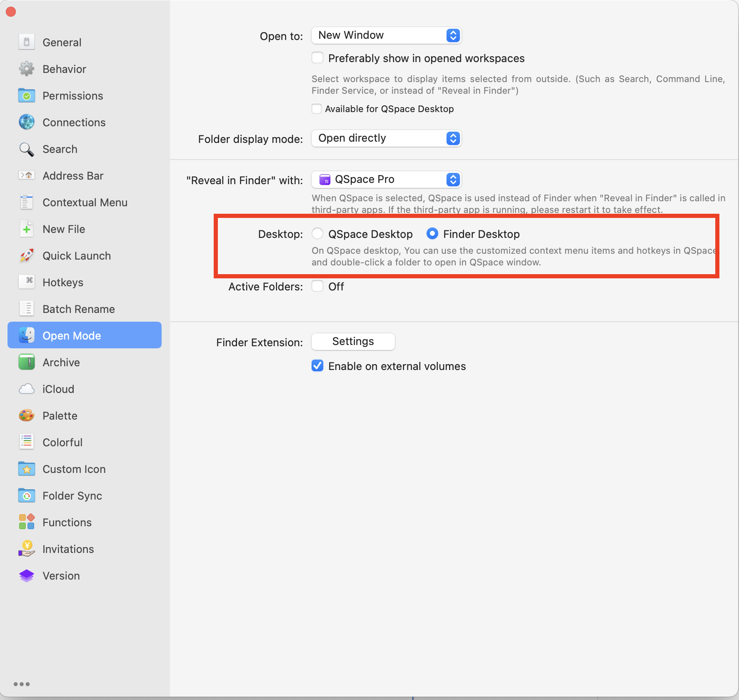Click the Search magnifier icon
Screen dimensions: 739x700
coord(27,149)
